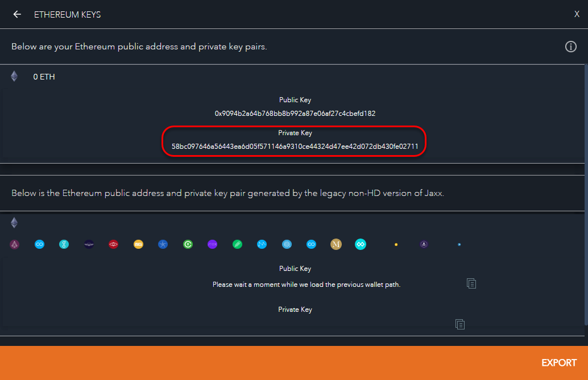Select the yellow BIG token icon

(138, 244)
